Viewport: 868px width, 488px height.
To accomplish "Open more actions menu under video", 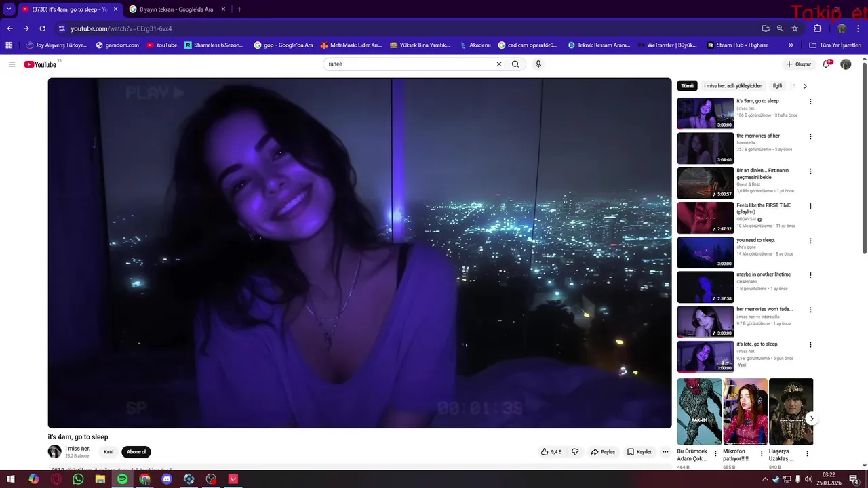I will (x=665, y=452).
